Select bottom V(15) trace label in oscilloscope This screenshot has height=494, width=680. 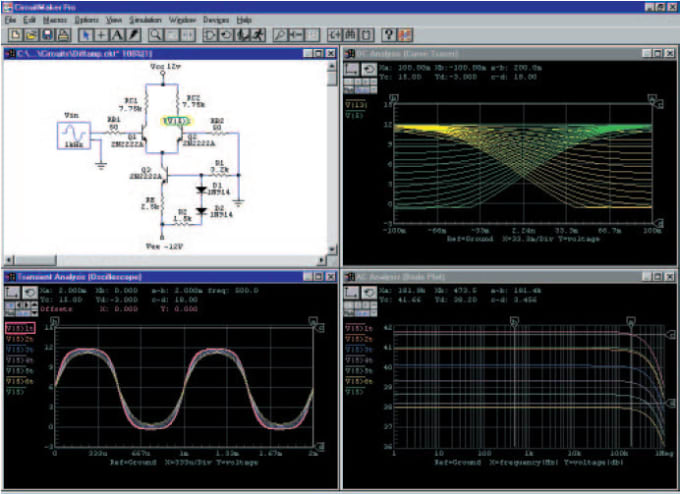tap(15, 392)
